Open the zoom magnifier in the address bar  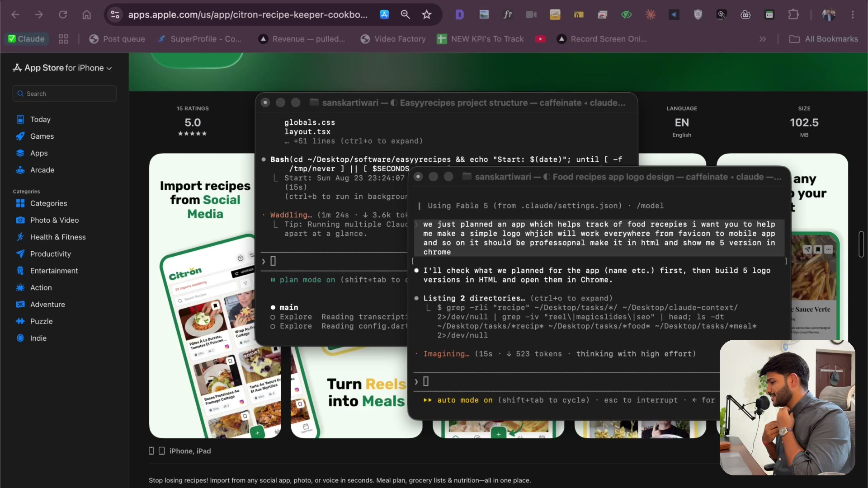tap(406, 14)
